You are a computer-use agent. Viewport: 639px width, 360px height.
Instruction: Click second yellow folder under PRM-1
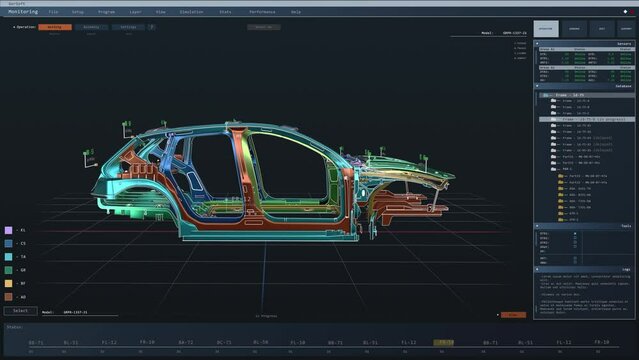(x=560, y=182)
